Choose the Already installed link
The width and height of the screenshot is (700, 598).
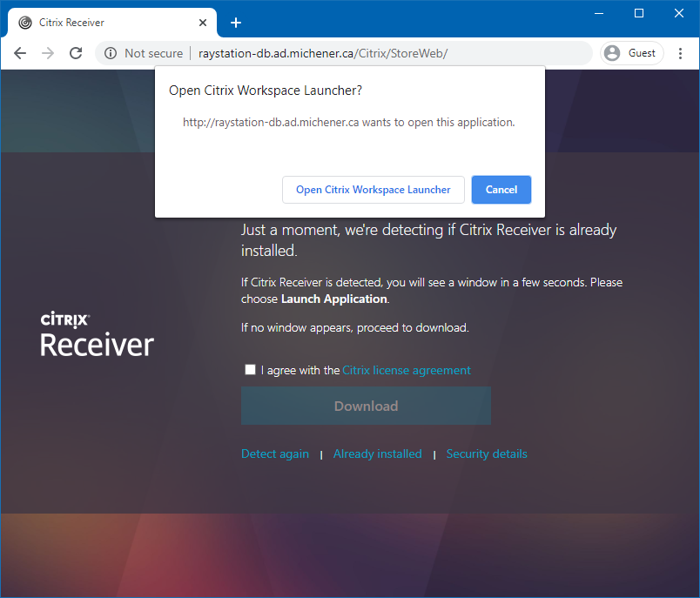(378, 454)
